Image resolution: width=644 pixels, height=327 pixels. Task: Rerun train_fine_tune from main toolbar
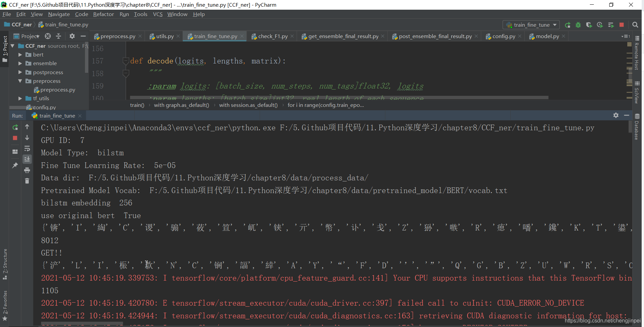click(567, 25)
